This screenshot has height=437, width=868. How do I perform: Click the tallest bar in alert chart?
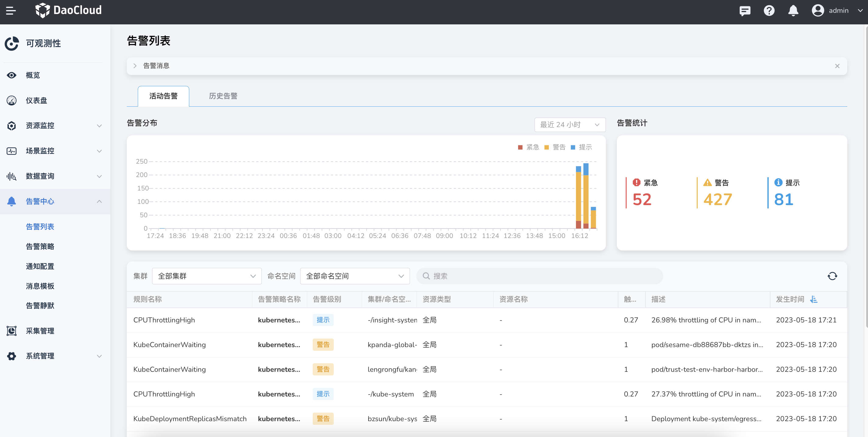click(x=586, y=196)
